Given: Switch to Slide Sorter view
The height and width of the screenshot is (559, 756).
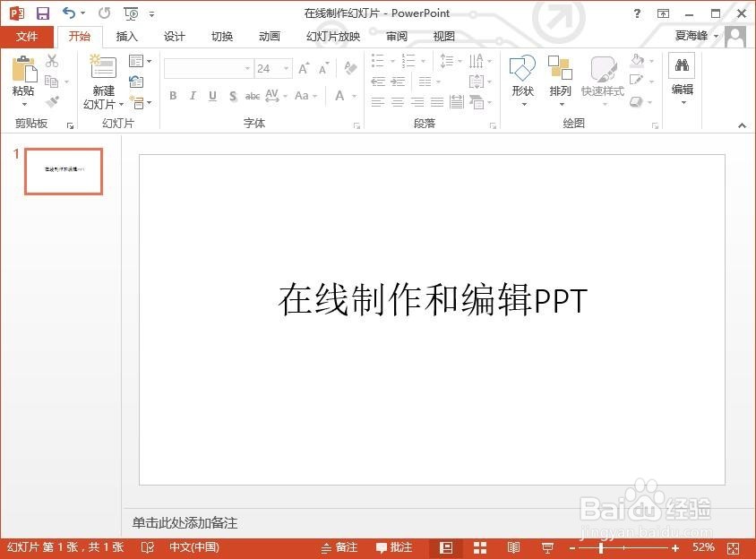Looking at the screenshot, I should click(x=480, y=547).
